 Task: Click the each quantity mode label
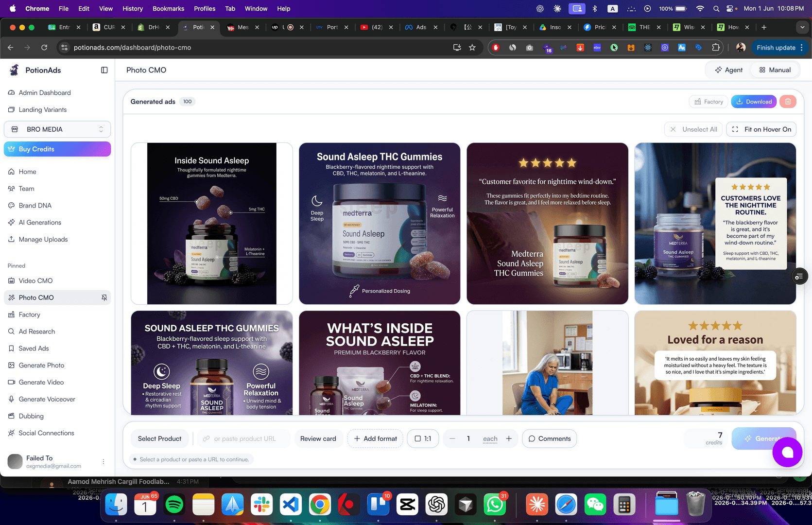pos(490,438)
